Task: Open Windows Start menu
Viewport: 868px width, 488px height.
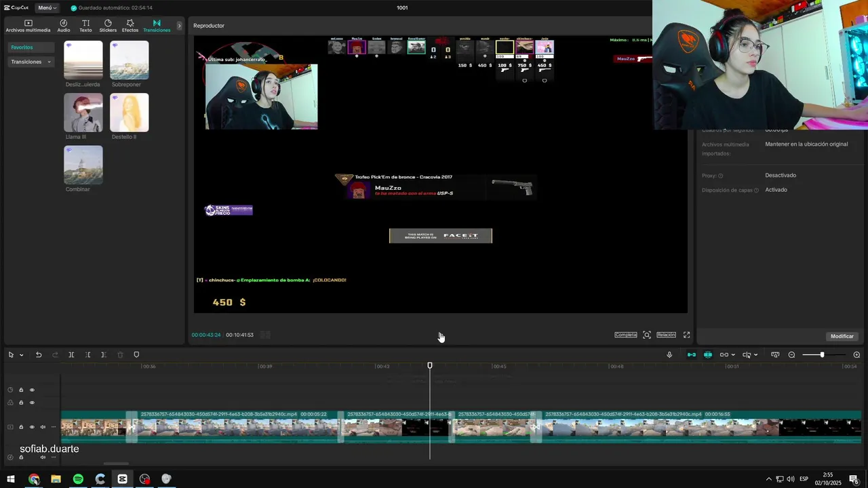Action: [x=11, y=479]
